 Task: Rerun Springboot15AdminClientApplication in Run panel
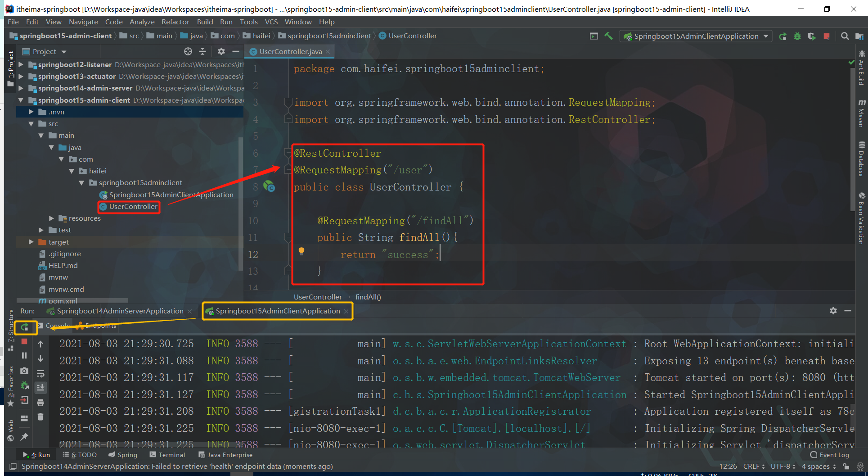coord(25,327)
